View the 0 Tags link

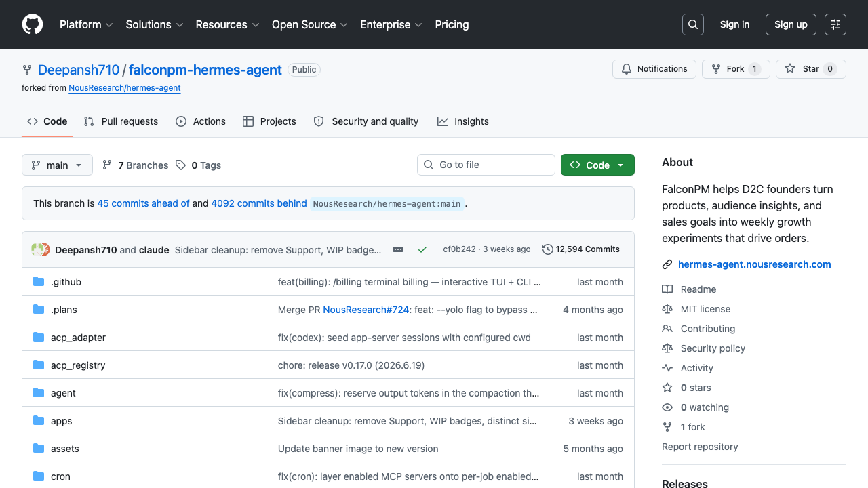pos(198,165)
